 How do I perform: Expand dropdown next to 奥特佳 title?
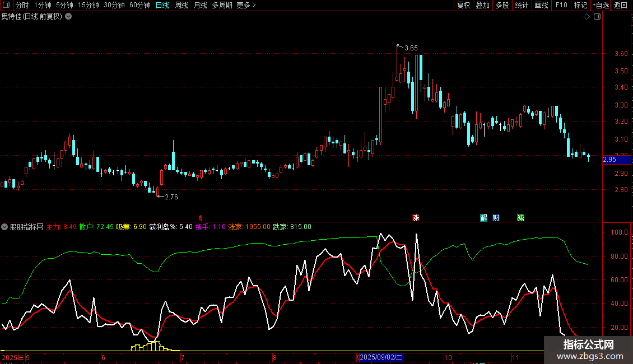point(69,17)
